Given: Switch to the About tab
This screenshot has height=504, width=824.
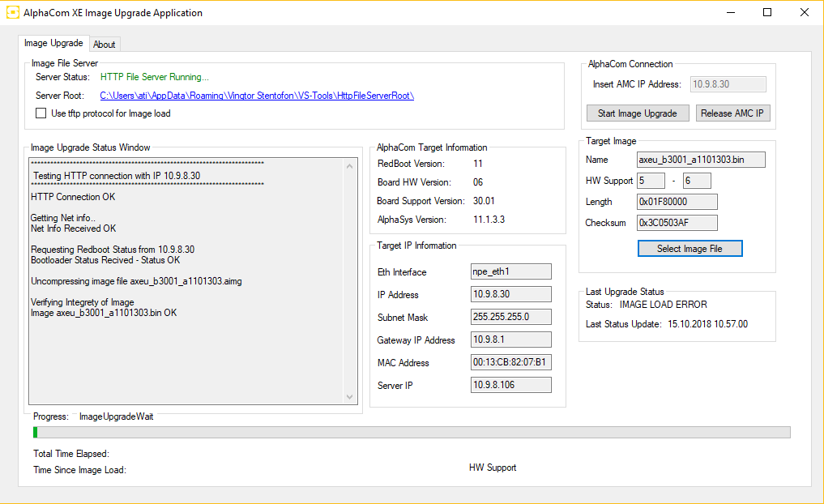Looking at the screenshot, I should pos(105,44).
